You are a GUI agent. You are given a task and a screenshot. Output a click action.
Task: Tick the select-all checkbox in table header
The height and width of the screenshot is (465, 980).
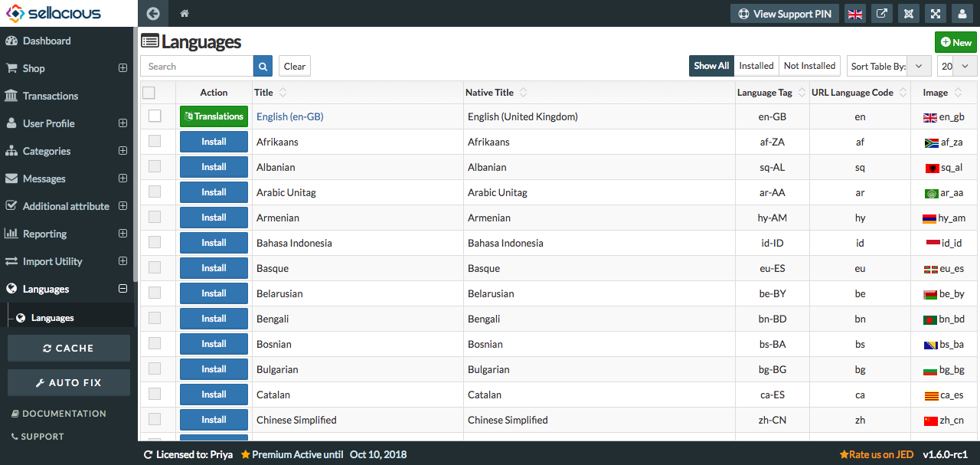coord(149,93)
